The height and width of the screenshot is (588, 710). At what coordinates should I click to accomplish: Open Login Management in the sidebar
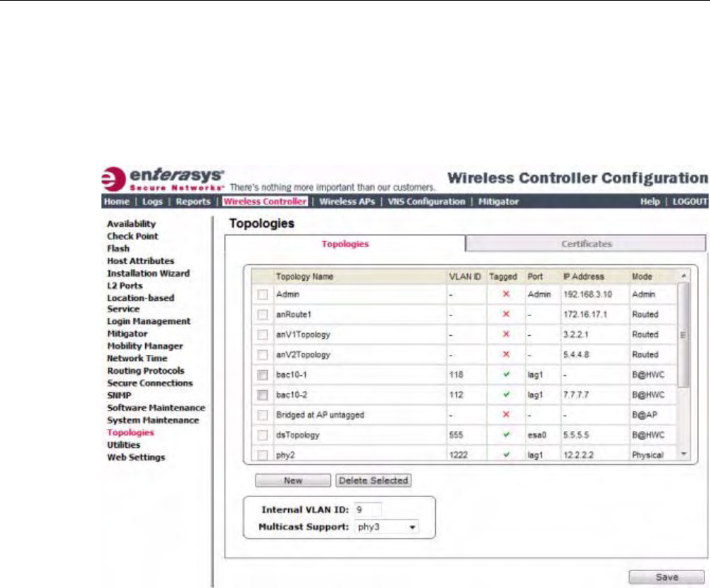pos(149,321)
